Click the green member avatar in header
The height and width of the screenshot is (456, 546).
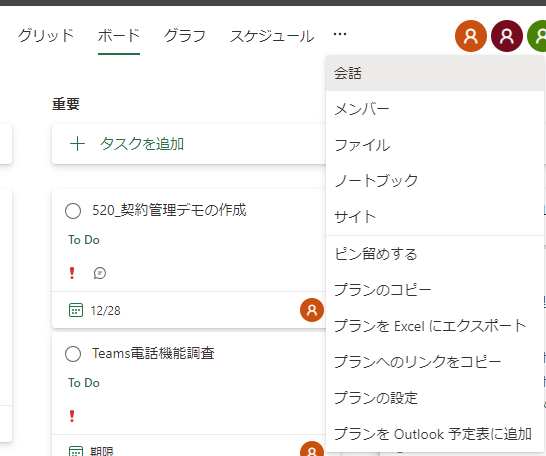537,36
